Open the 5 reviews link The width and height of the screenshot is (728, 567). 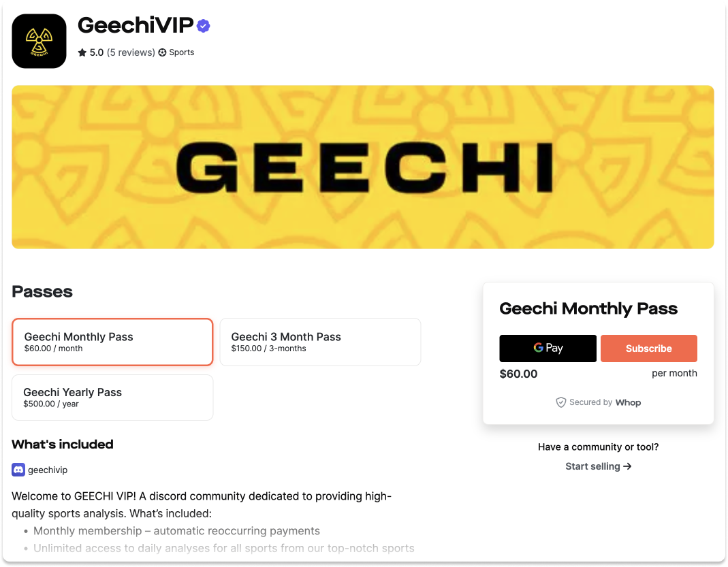[130, 52]
